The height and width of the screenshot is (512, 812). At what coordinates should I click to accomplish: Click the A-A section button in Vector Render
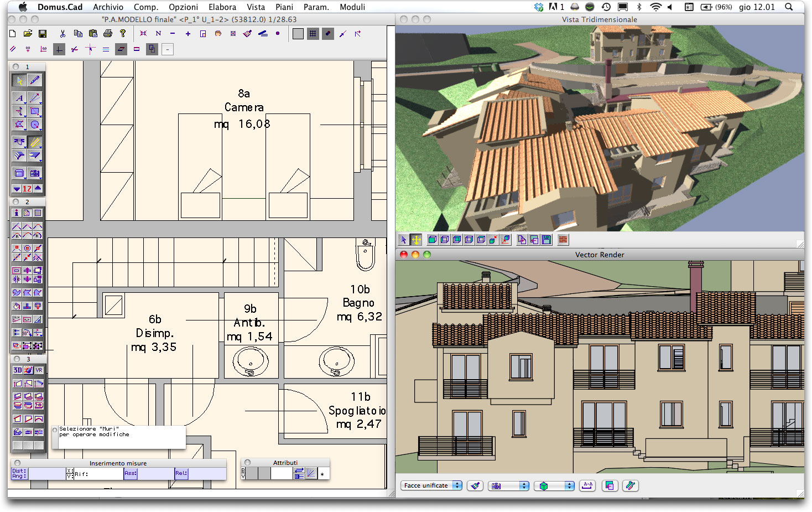587,485
